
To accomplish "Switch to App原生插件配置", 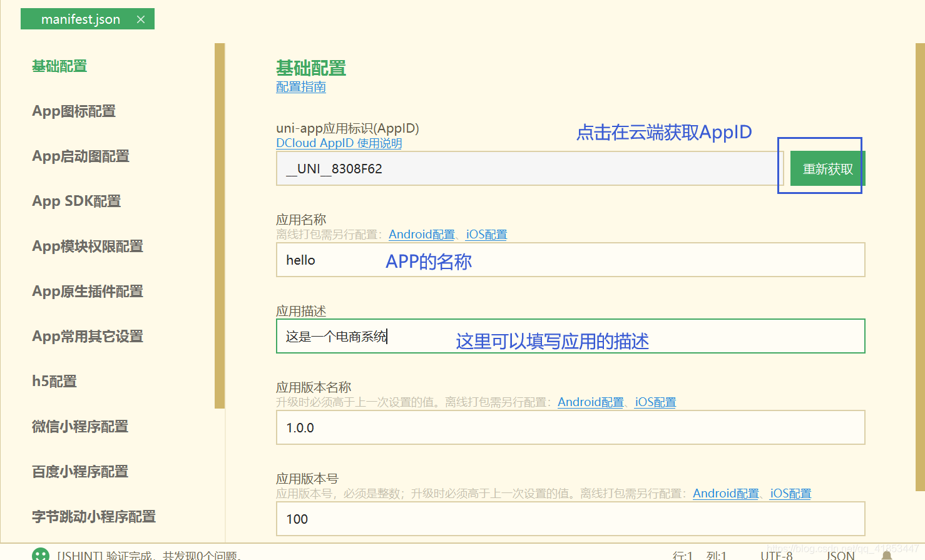I will click(x=88, y=292).
